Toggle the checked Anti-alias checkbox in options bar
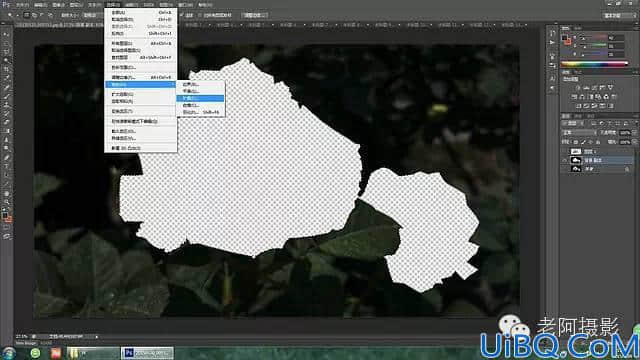The height and width of the screenshot is (360, 640). click(182, 15)
